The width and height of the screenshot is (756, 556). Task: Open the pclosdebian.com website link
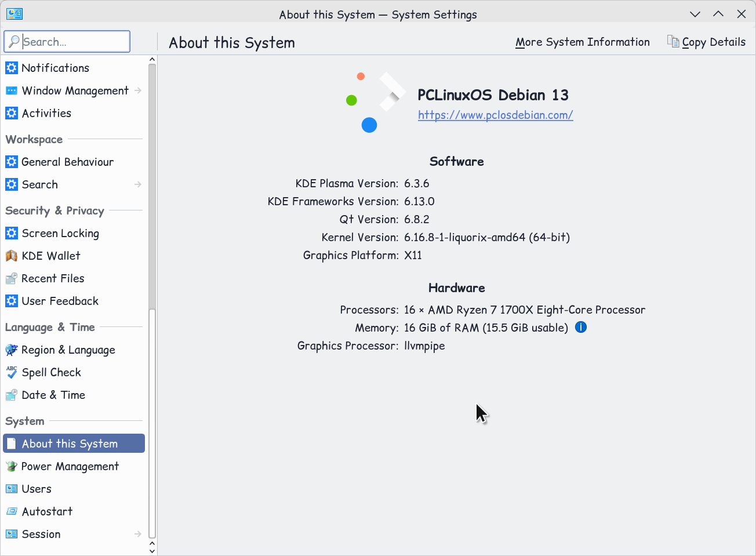(495, 115)
